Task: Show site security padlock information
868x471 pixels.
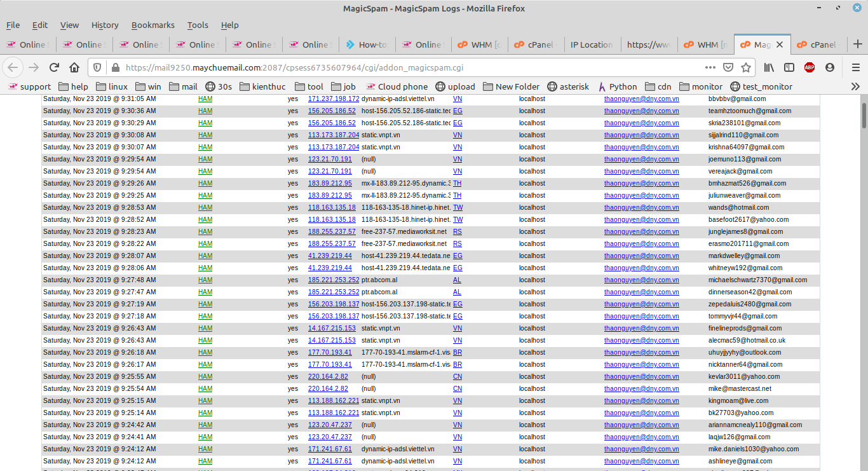Action: 114,67
